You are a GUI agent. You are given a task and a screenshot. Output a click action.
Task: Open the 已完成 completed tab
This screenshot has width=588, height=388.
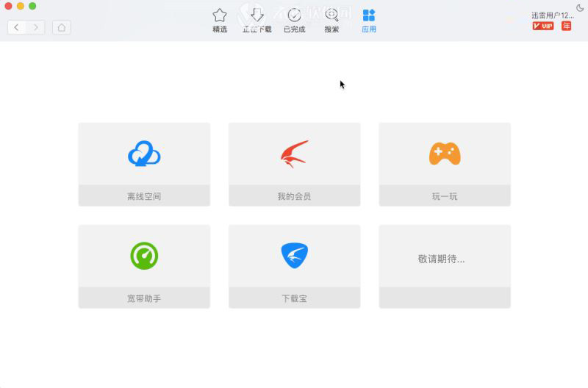(x=295, y=21)
